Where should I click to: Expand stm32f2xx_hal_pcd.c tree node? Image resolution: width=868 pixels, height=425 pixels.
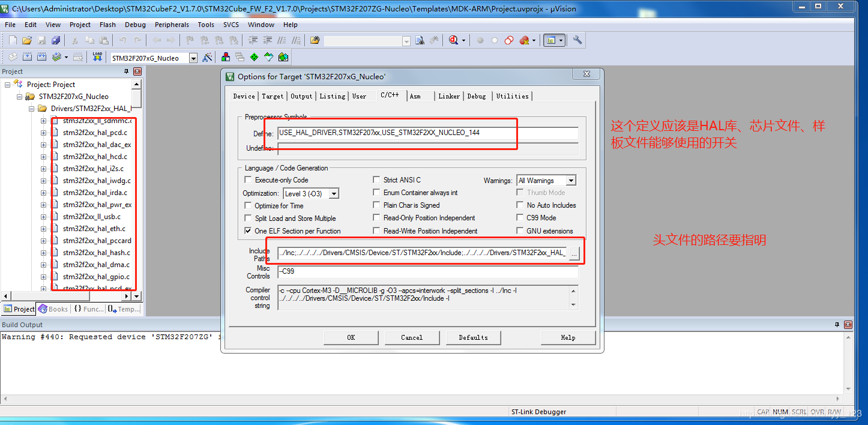[44, 133]
